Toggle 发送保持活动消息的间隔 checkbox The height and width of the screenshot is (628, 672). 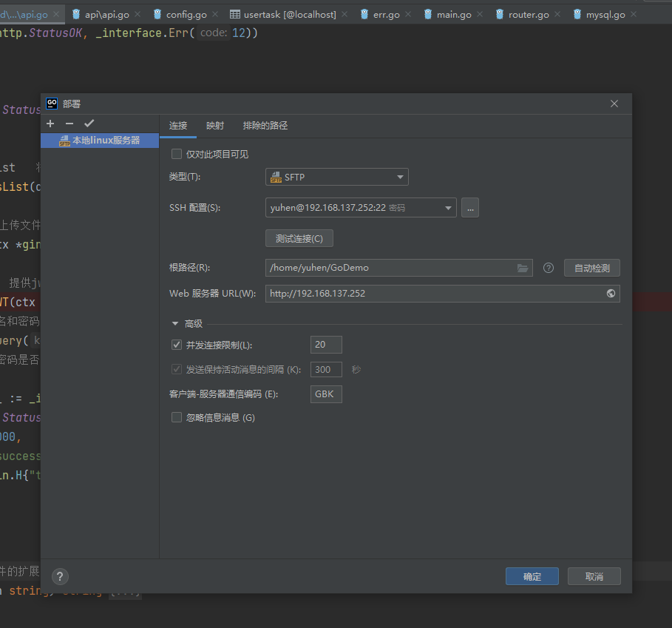[177, 369]
